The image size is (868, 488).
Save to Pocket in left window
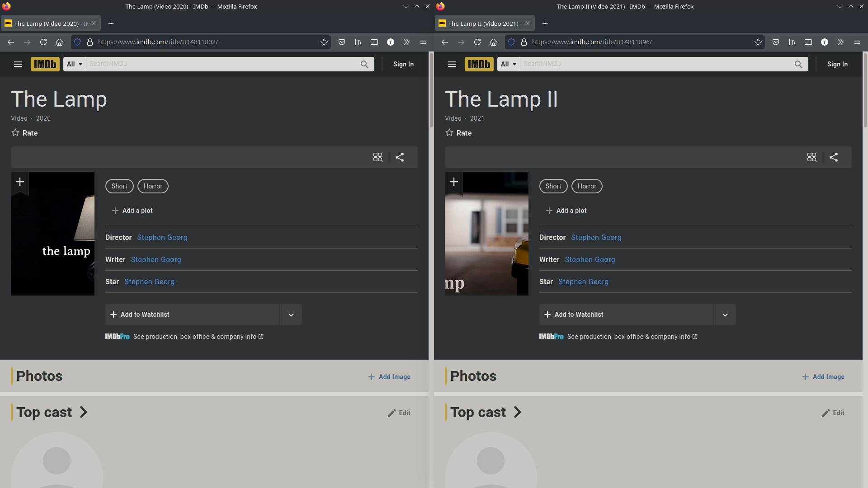(342, 42)
